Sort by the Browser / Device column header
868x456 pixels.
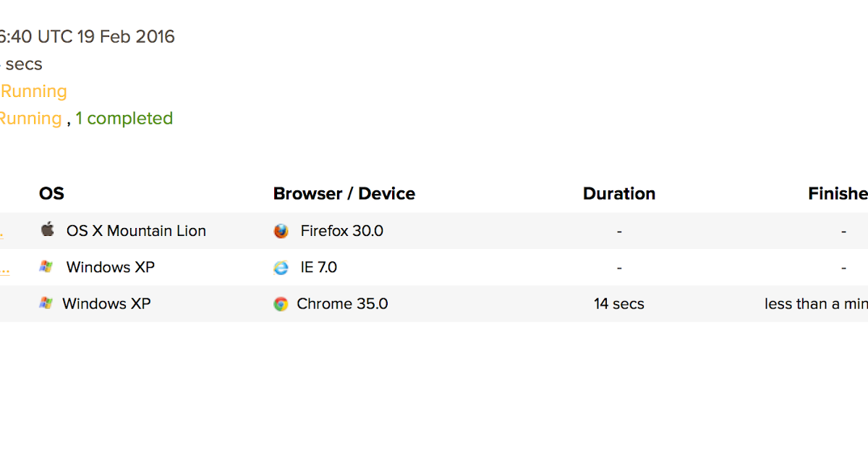344,193
